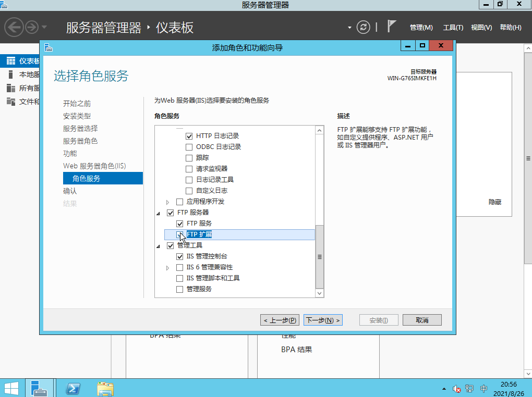Click the role services scrollbar thumb
532x397 pixels.
pos(319,257)
